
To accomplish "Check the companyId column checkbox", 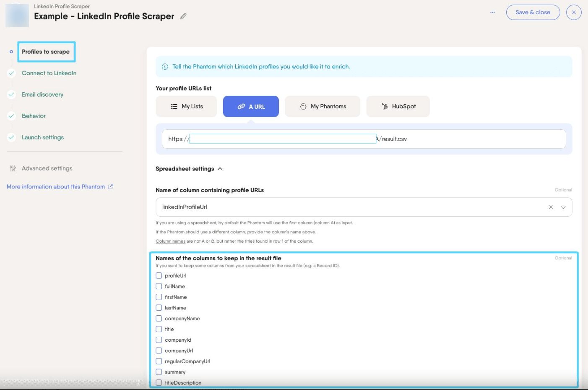I will (x=159, y=340).
